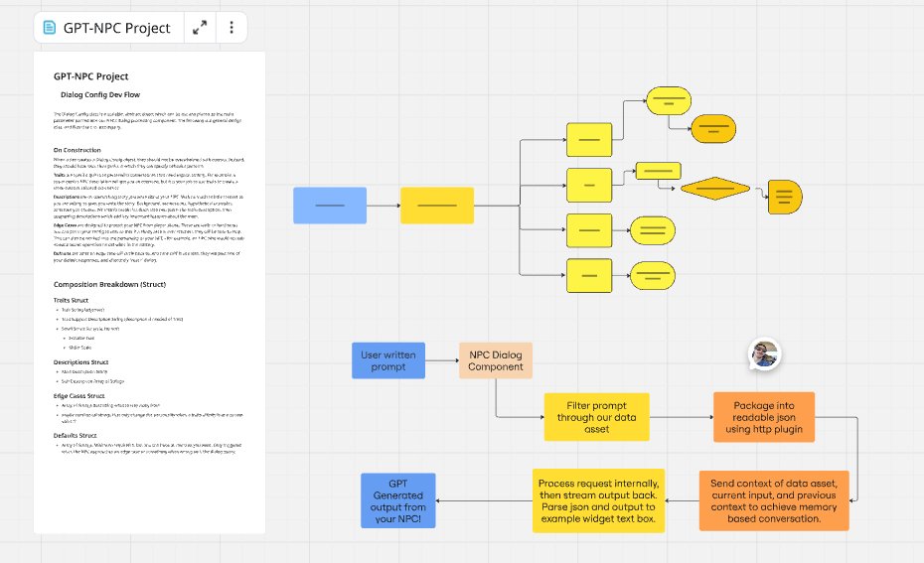Screen dimensions: 924x563
Task: Click the user avatar comment bubble
Action: 764,354
